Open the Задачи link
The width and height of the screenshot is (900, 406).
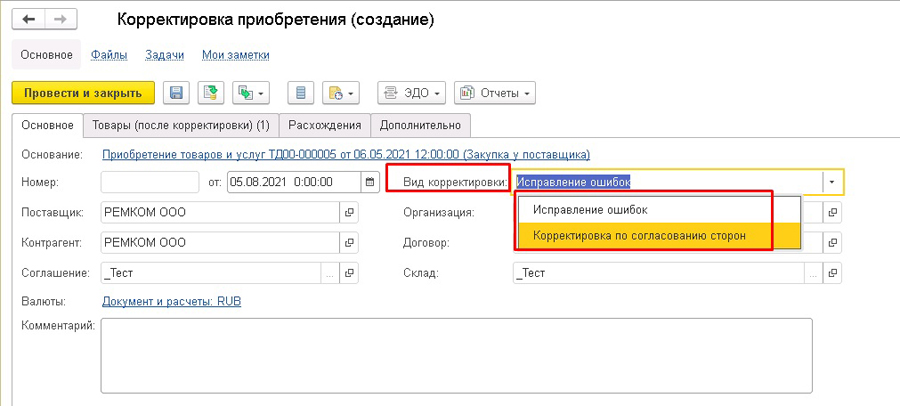pos(164,55)
